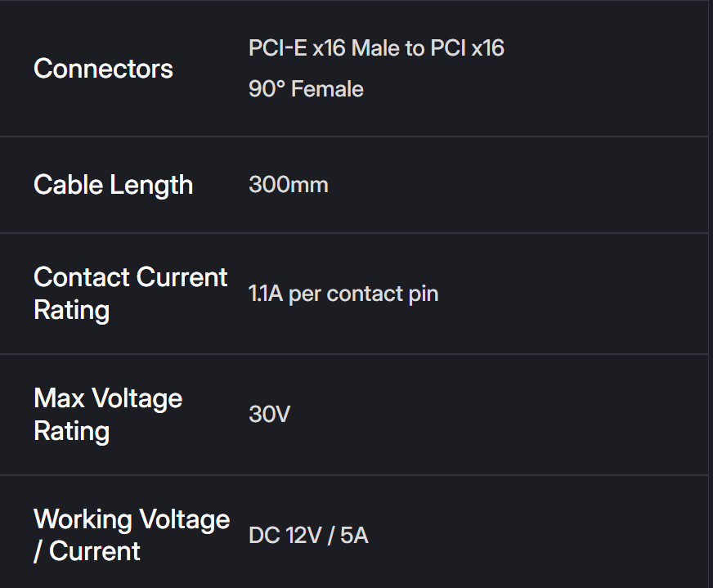Click the Cable Length row label

tap(113, 185)
